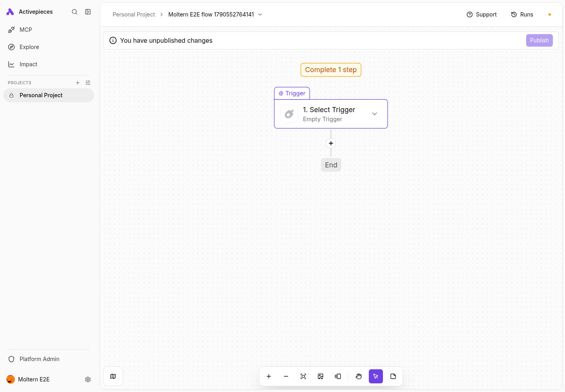Select the hand pan tool
This screenshot has height=392, width=565.
click(x=359, y=376)
